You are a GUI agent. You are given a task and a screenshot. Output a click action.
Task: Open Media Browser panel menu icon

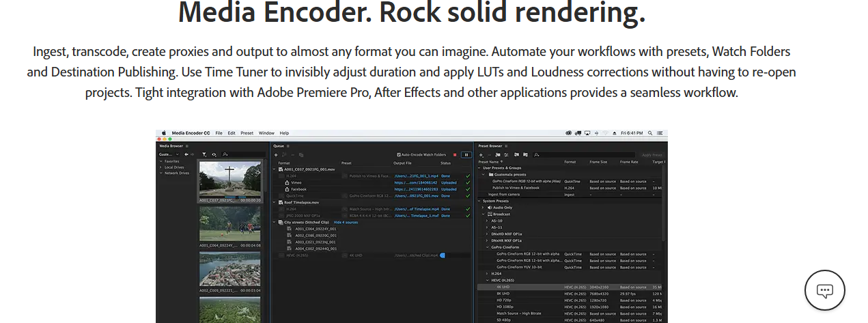[187, 146]
